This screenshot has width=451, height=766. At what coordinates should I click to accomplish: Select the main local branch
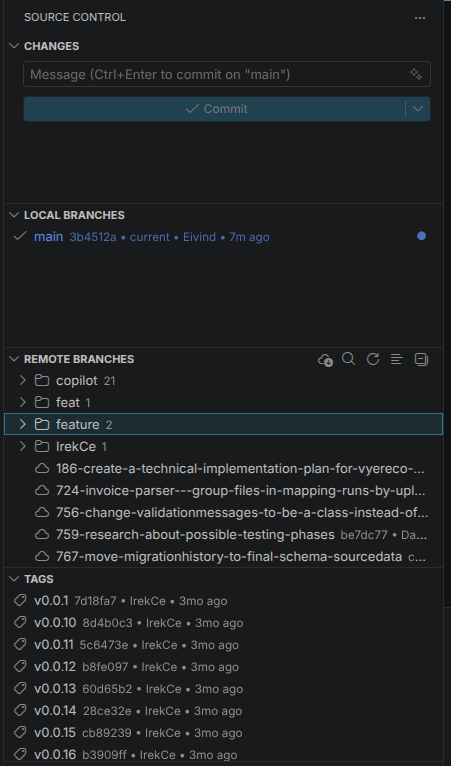[x=223, y=237]
